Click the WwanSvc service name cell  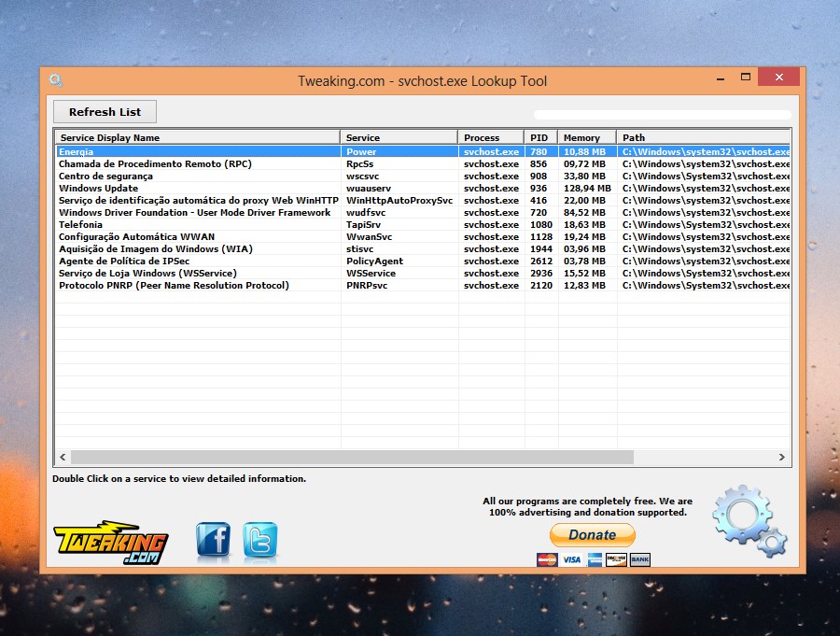pos(369,237)
